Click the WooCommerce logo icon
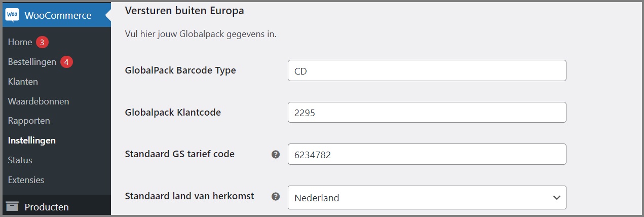The height and width of the screenshot is (217, 644). (12, 15)
